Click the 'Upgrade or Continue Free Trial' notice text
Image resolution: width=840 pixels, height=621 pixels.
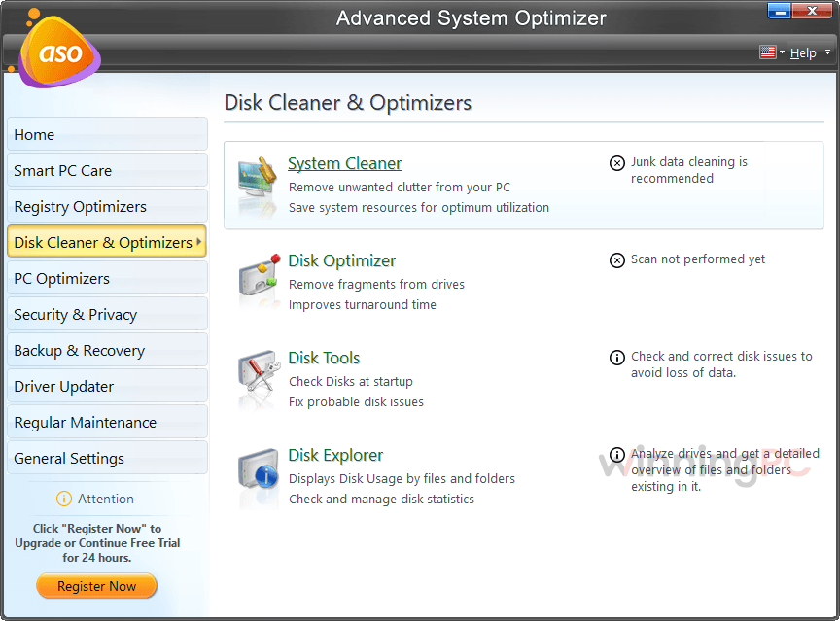(x=97, y=543)
